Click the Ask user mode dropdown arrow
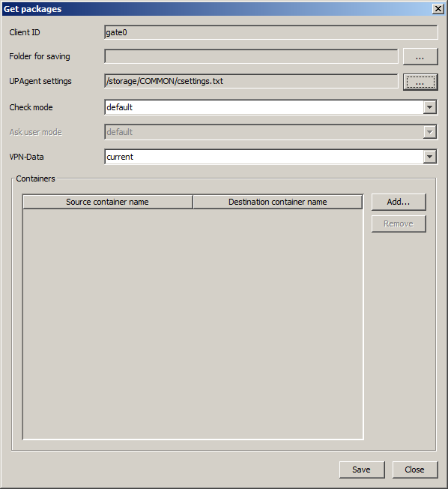 coord(429,132)
